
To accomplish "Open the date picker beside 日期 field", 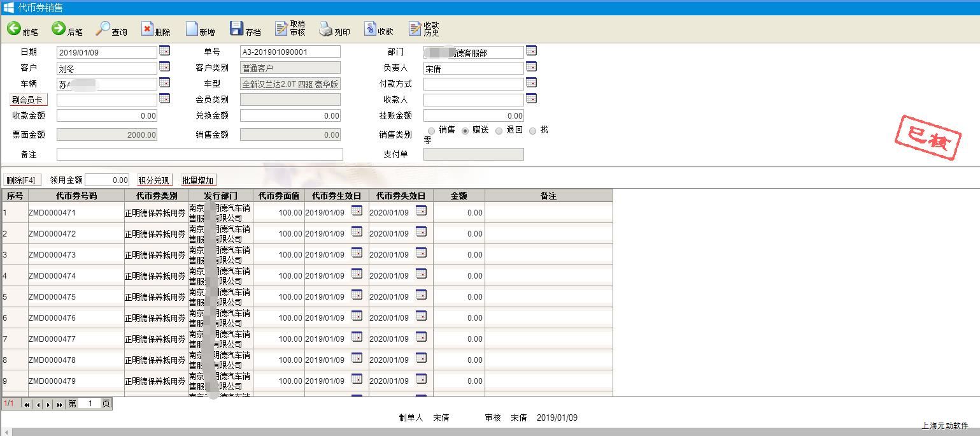I will [x=164, y=51].
